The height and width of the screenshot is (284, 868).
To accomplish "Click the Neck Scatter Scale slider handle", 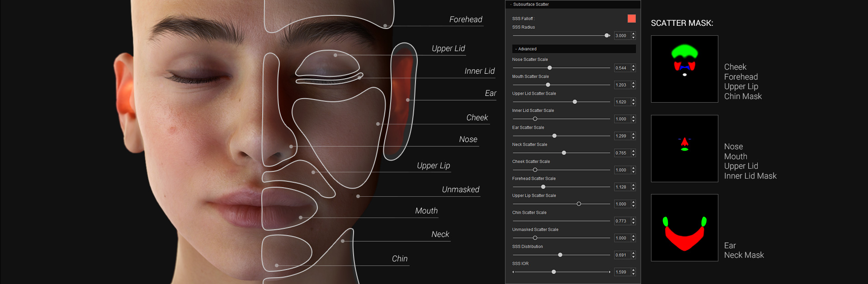I will coord(564,153).
